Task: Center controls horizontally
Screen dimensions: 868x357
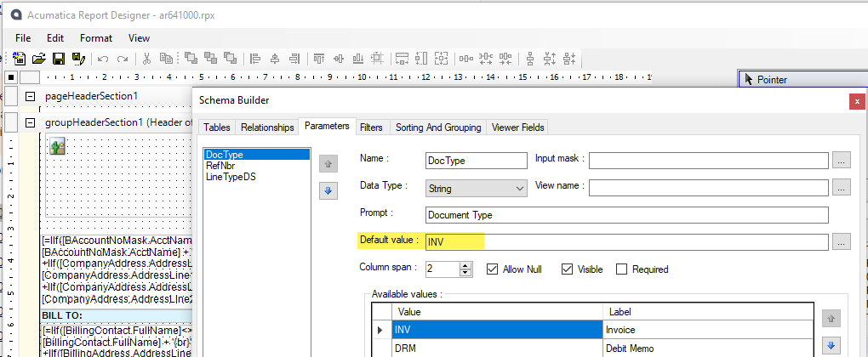Action: (275, 58)
